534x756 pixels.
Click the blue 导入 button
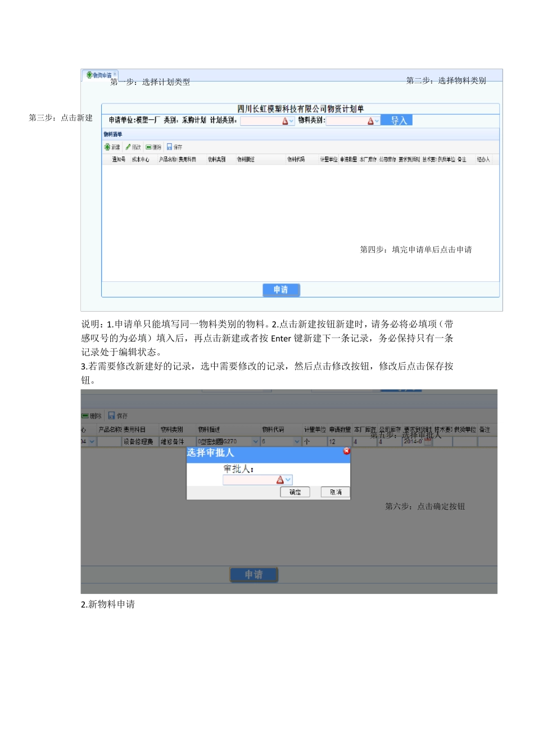pos(397,120)
